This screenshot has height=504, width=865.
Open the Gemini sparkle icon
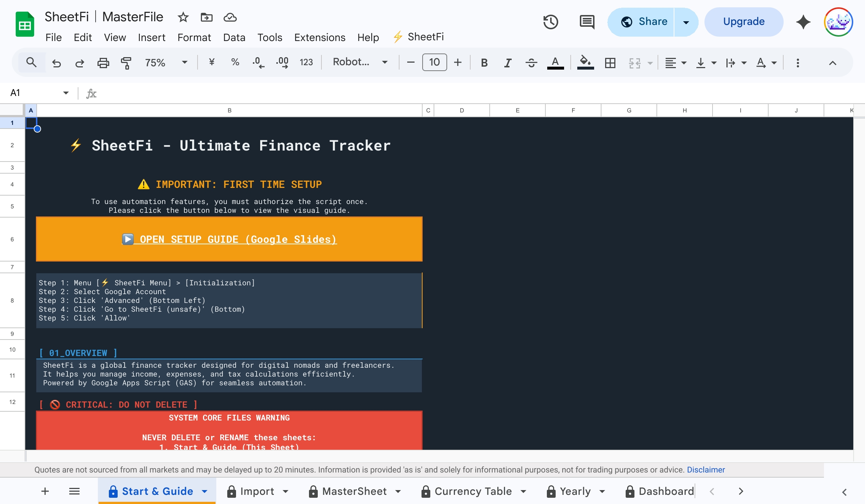pyautogui.click(x=803, y=22)
